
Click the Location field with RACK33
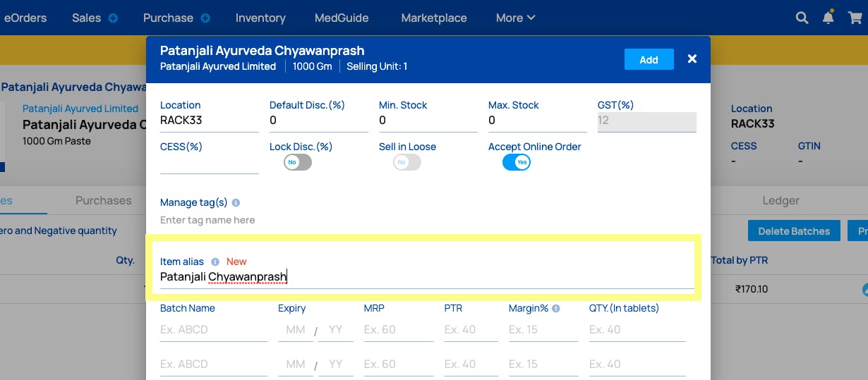pyautogui.click(x=209, y=121)
